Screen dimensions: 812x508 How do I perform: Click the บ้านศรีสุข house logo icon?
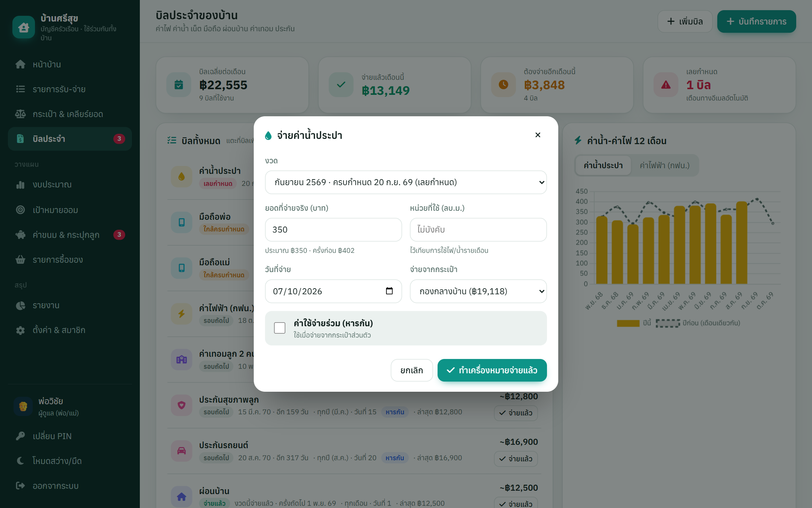(24, 27)
